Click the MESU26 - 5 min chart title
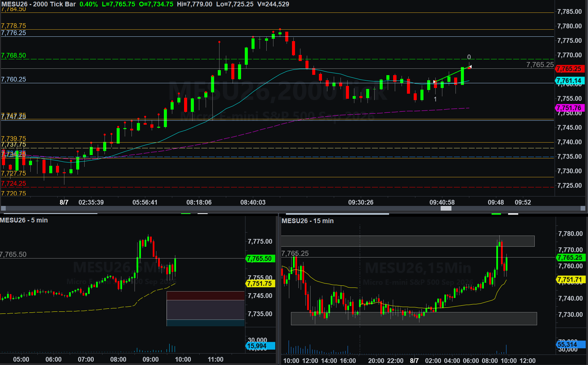The width and height of the screenshot is (588, 365). coord(24,220)
